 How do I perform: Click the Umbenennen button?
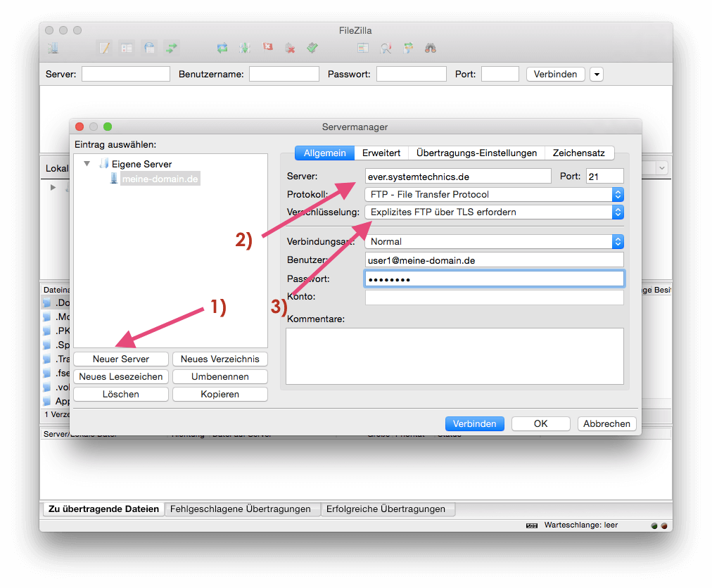[x=220, y=377]
